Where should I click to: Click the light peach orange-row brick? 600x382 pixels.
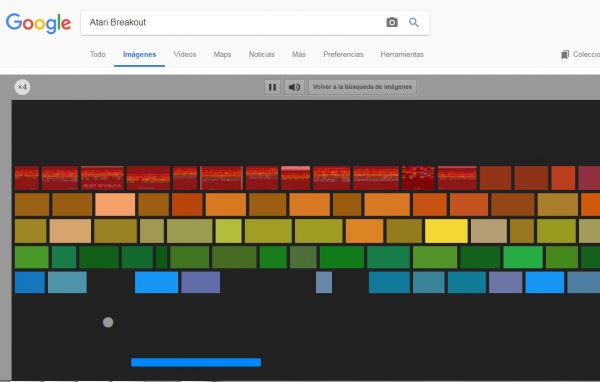point(115,205)
